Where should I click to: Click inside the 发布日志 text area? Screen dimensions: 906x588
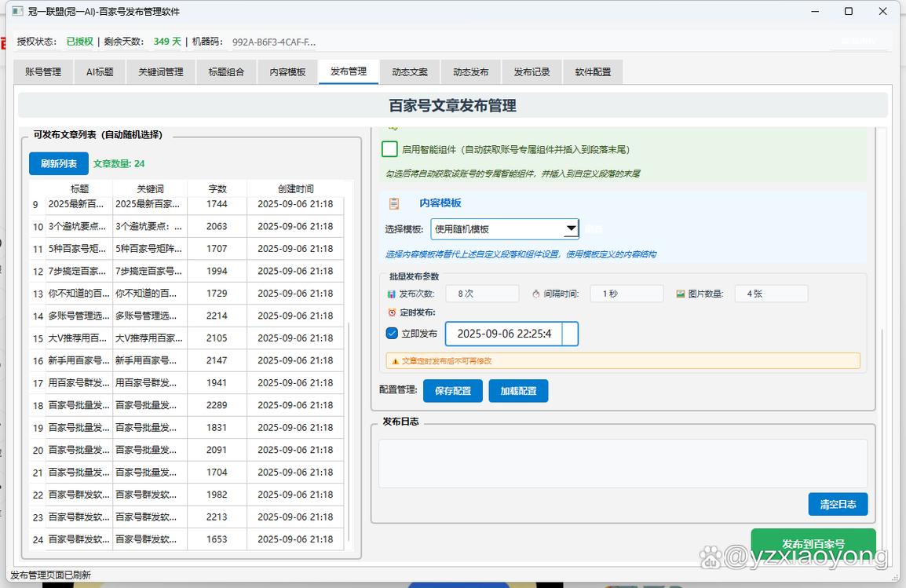pyautogui.click(x=623, y=463)
